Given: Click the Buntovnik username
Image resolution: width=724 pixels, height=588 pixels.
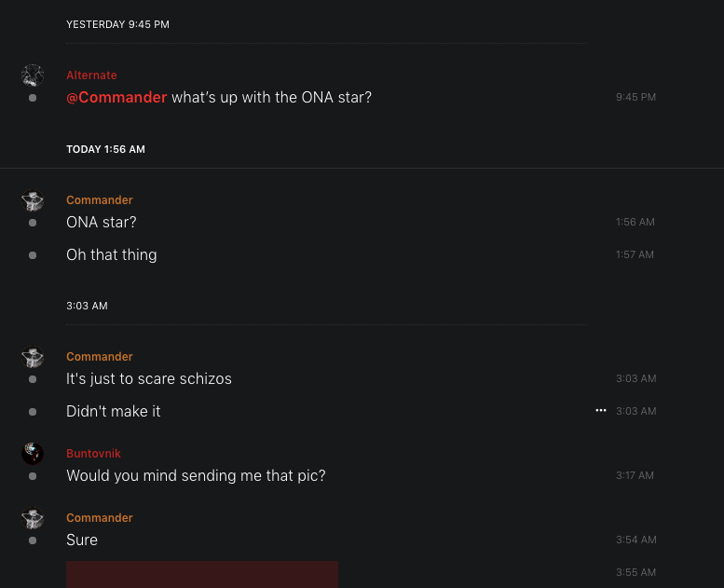Looking at the screenshot, I should click(x=93, y=454).
